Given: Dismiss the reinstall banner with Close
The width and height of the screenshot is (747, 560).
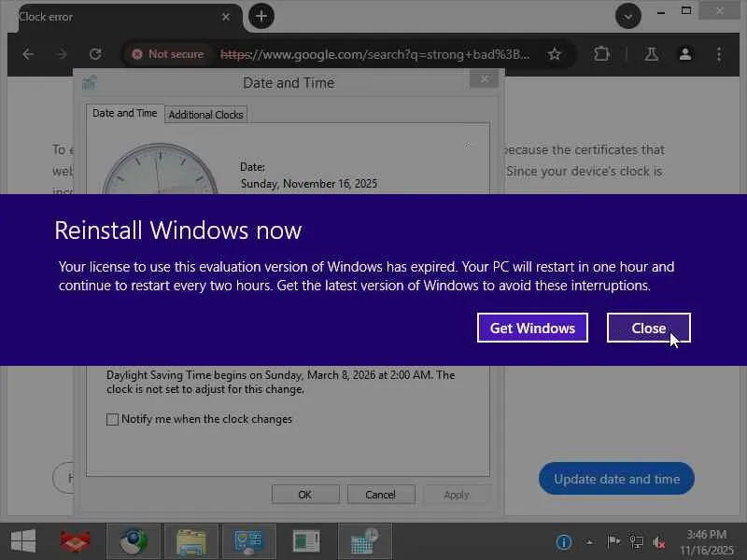Looking at the screenshot, I should pos(648,328).
